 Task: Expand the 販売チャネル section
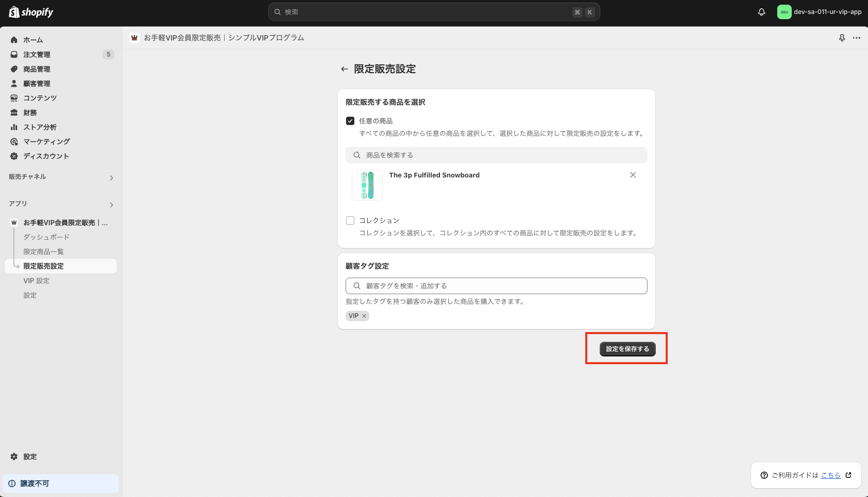111,177
